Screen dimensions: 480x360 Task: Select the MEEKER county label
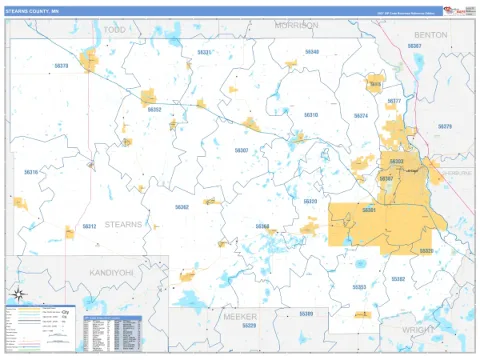[x=240, y=316]
